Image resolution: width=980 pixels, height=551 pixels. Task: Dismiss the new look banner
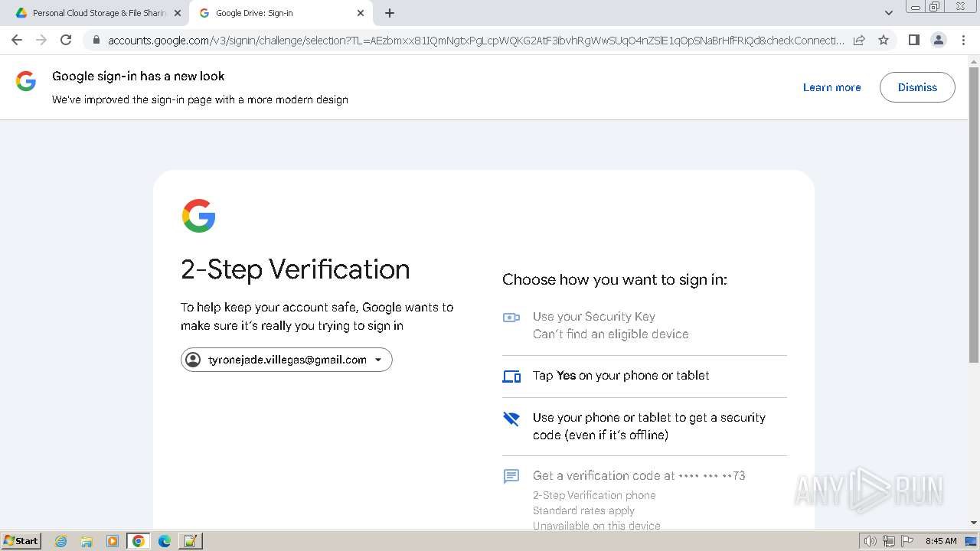tap(917, 87)
